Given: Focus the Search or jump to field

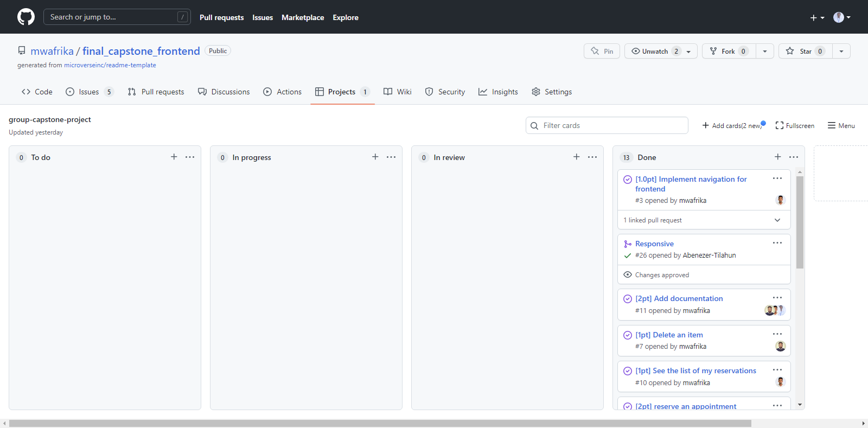Looking at the screenshot, I should [117, 17].
